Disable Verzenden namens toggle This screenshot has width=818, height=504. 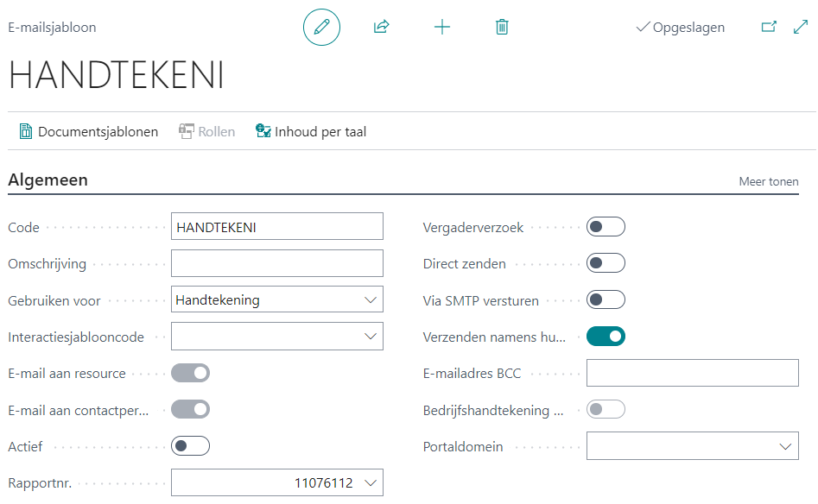click(x=606, y=337)
